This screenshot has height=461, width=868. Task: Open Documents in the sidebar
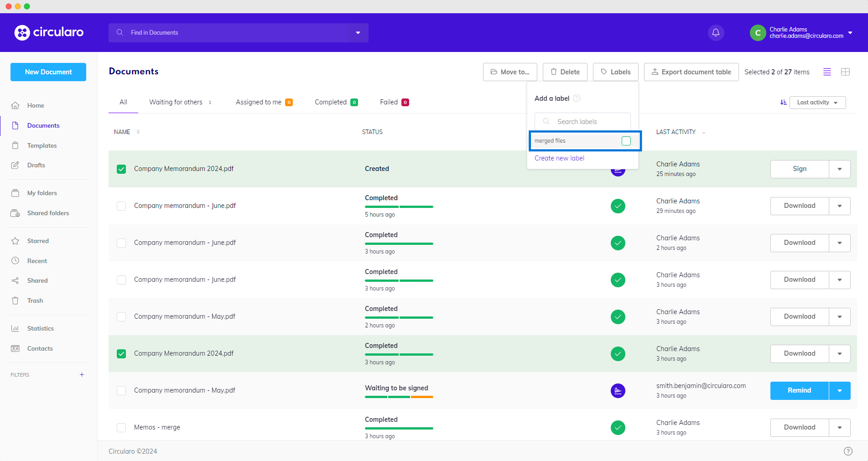pos(43,125)
